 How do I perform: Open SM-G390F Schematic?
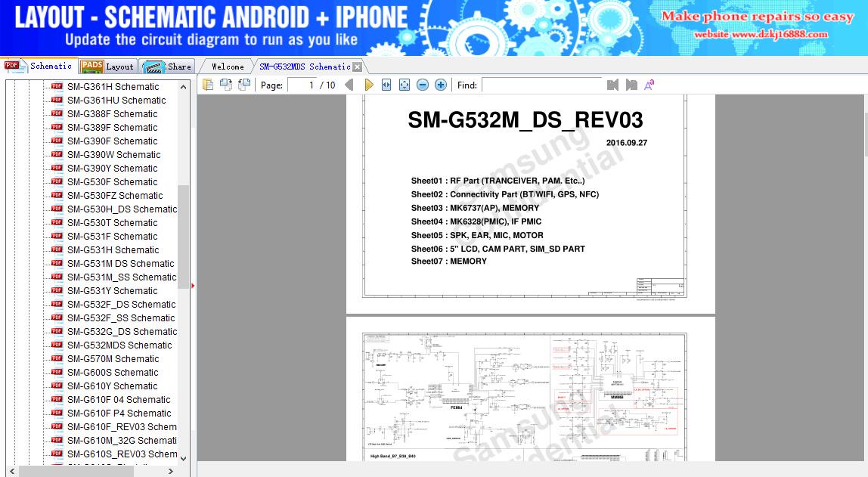(x=113, y=141)
